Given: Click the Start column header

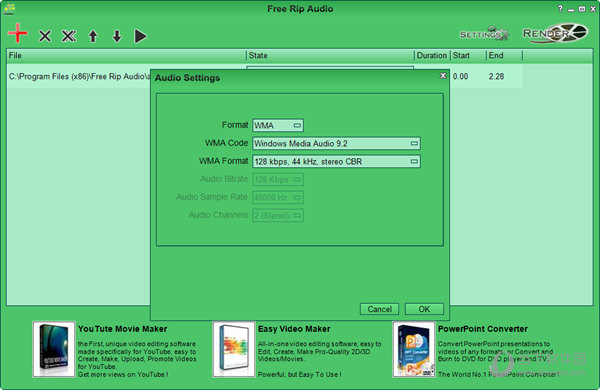Looking at the screenshot, I should tap(468, 55).
